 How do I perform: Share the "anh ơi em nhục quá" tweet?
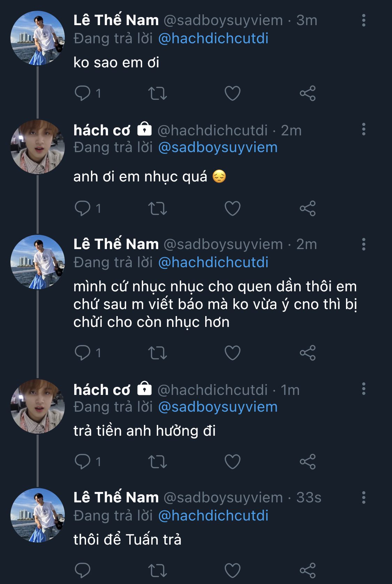tap(307, 208)
